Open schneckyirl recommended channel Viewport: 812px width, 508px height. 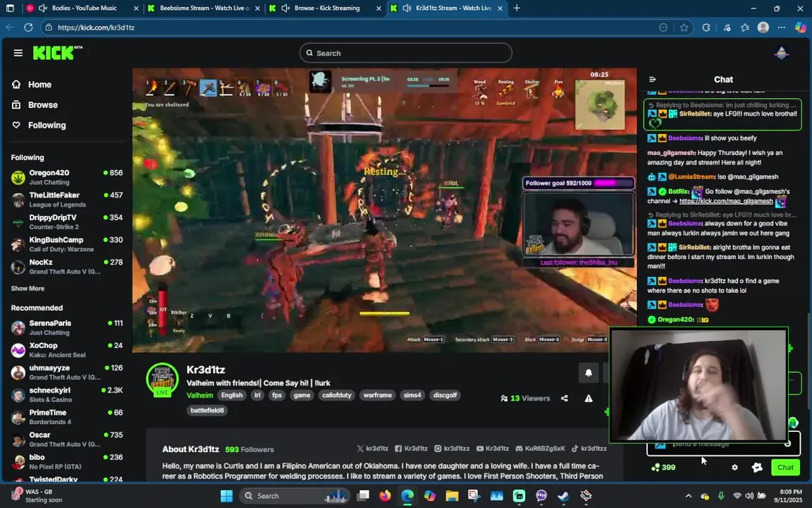click(x=67, y=394)
